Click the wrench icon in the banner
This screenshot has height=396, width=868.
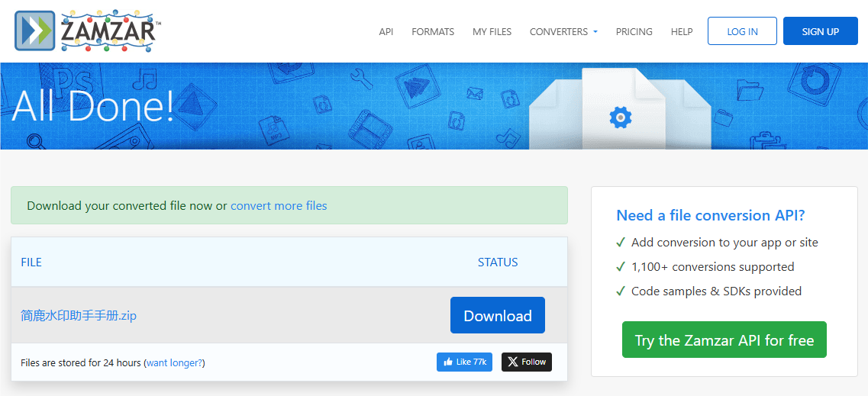pos(360,77)
